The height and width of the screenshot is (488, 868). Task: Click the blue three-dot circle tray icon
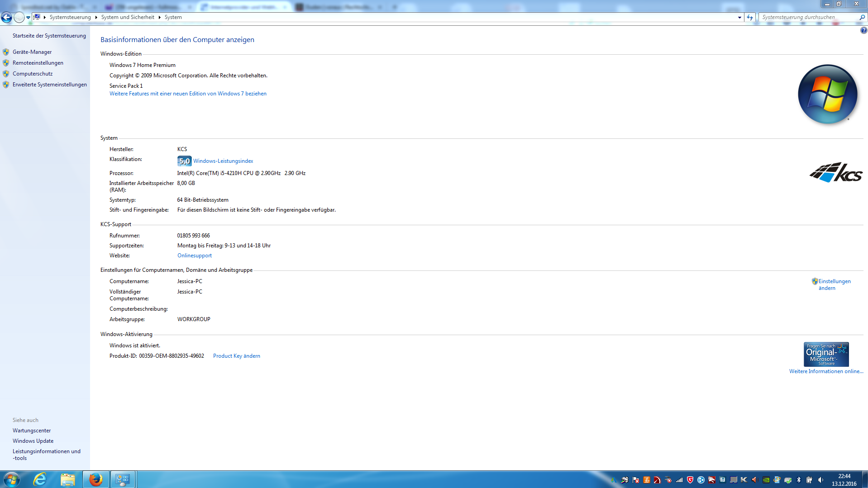tap(701, 480)
